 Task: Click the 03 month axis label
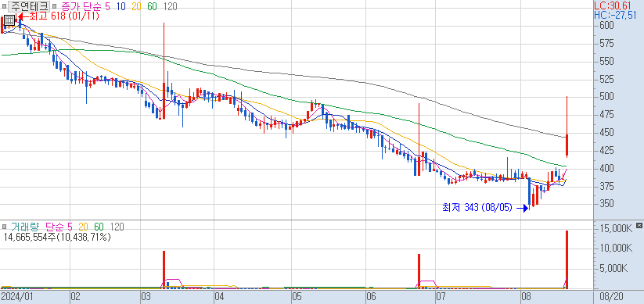(146, 296)
